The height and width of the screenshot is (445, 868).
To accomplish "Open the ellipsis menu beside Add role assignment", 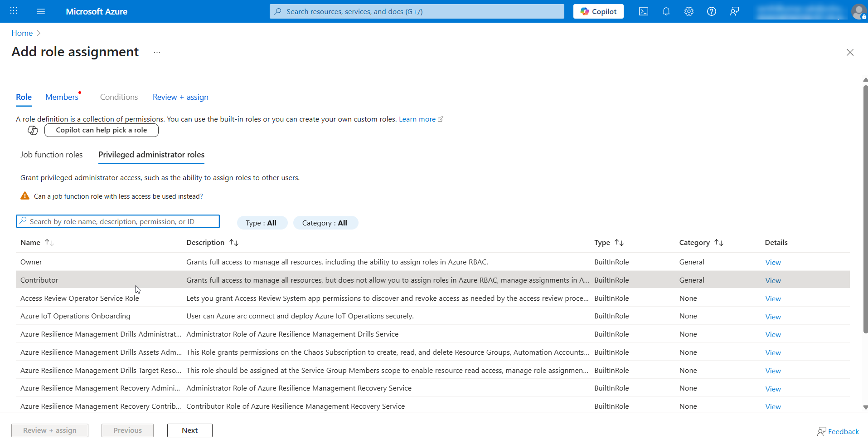I will (x=157, y=52).
